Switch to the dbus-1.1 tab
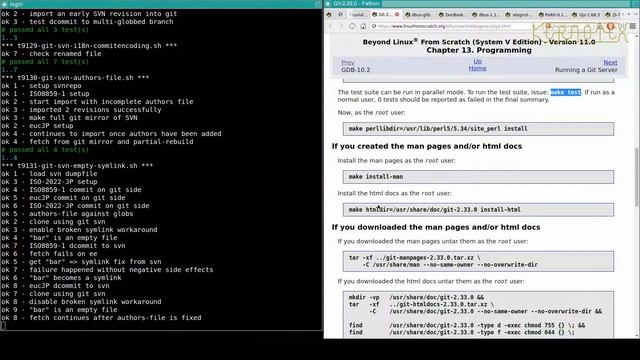This screenshot has width=640, height=360. coord(486,15)
